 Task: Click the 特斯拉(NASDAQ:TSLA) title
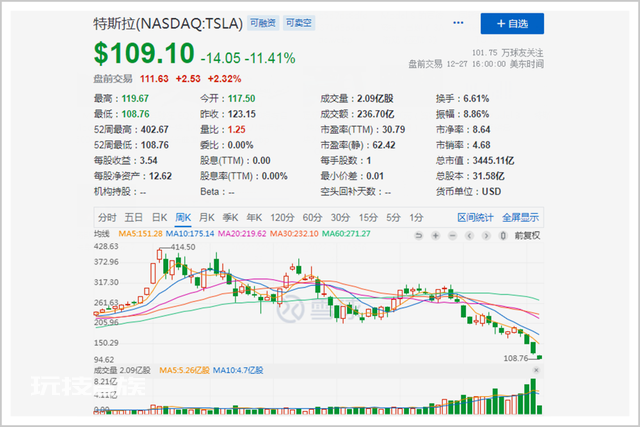(168, 24)
